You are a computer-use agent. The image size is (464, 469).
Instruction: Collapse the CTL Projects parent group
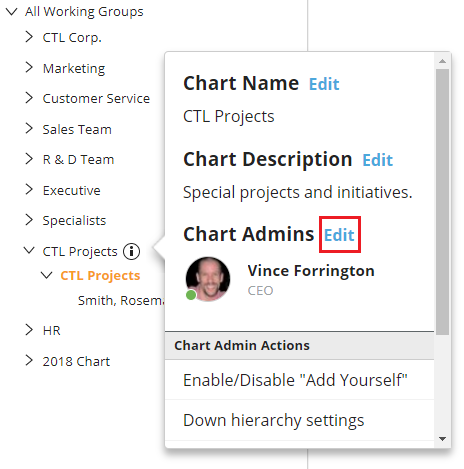tap(29, 250)
